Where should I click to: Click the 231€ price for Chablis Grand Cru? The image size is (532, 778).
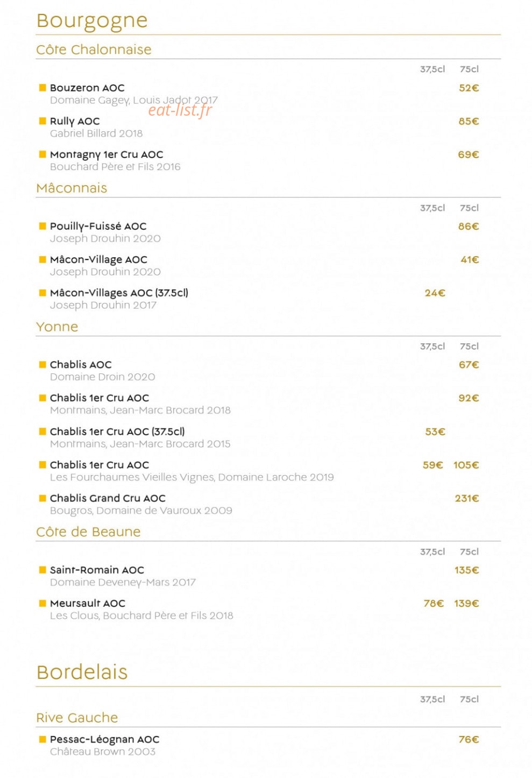pos(466,498)
